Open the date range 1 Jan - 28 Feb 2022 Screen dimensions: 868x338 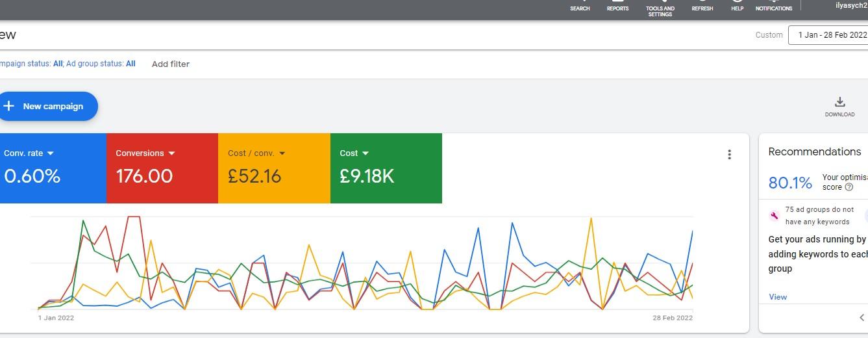tap(830, 35)
